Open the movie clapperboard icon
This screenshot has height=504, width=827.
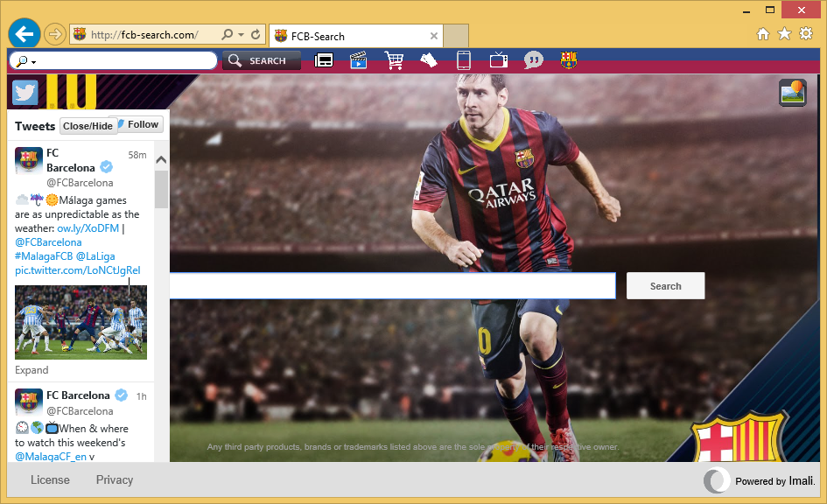[x=358, y=60]
